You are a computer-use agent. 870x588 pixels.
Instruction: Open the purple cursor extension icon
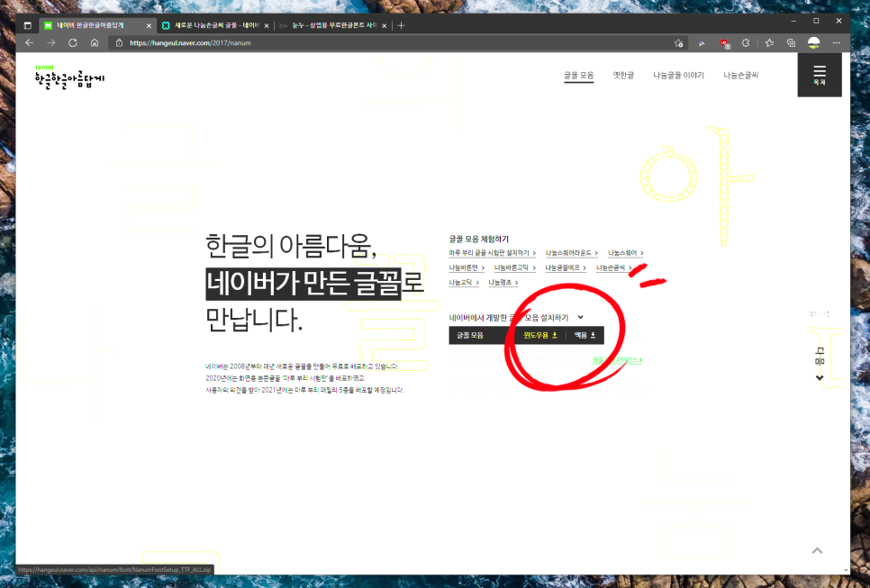click(702, 43)
